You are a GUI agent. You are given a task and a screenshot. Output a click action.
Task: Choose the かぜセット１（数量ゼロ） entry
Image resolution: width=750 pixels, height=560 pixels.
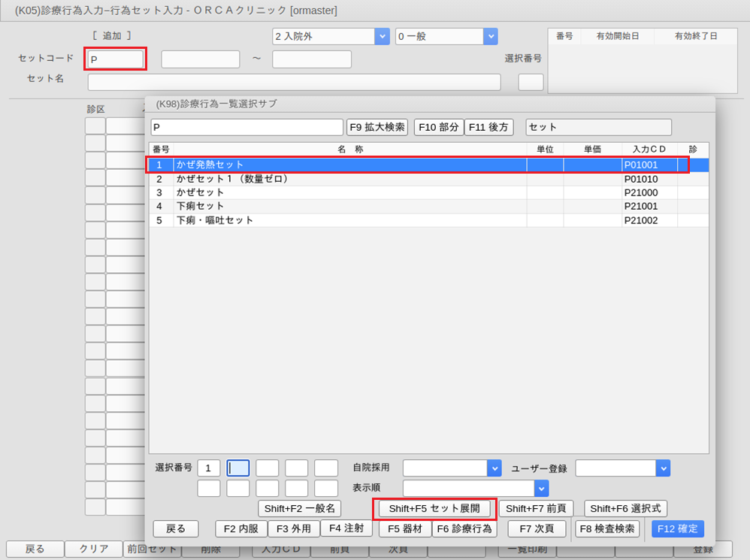(349, 179)
